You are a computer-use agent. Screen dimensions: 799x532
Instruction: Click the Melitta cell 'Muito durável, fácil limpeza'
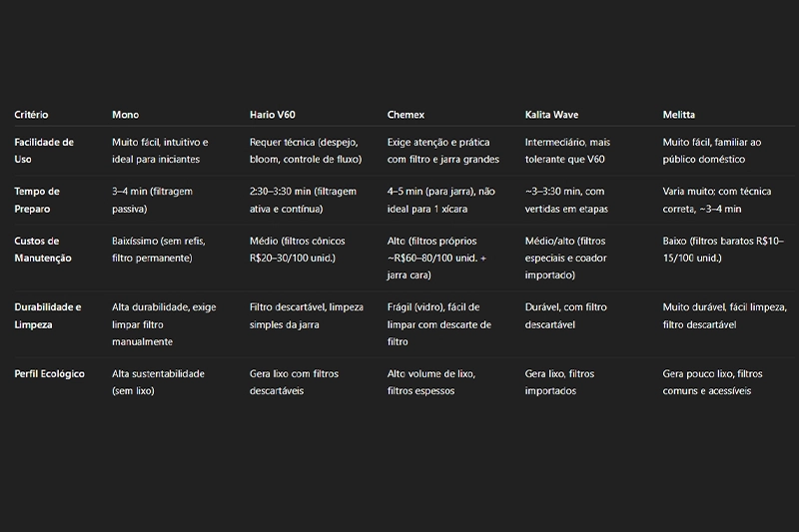(x=725, y=315)
